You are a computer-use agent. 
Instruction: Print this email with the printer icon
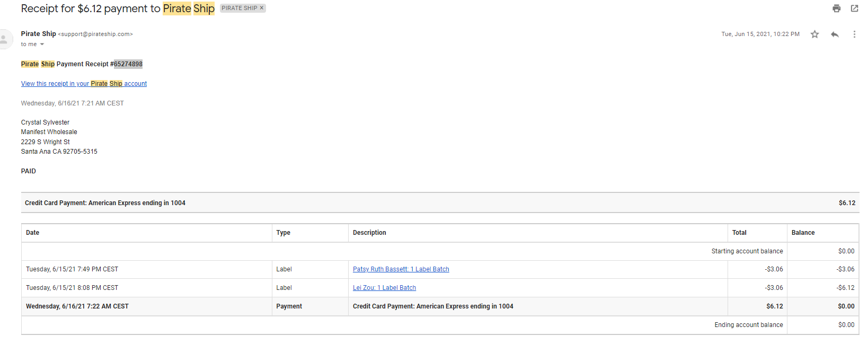(x=836, y=8)
